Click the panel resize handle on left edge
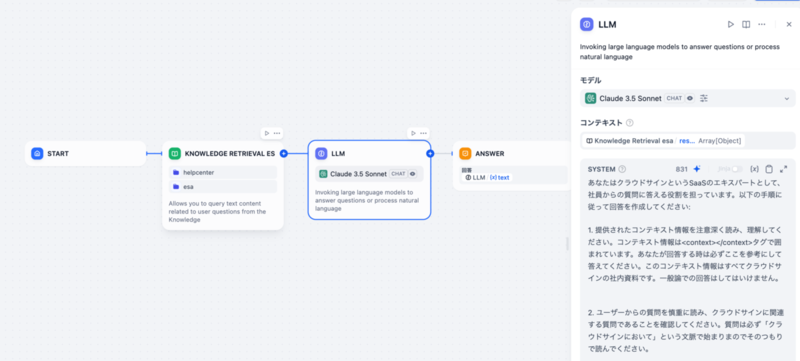Screen dimensions: 800x361 [567, 244]
